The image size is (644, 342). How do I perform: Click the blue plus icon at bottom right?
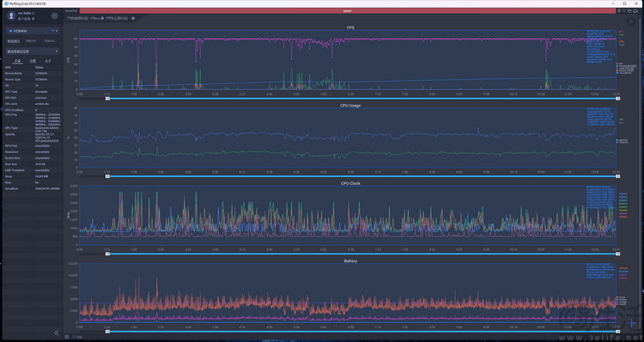pyautogui.click(x=632, y=324)
